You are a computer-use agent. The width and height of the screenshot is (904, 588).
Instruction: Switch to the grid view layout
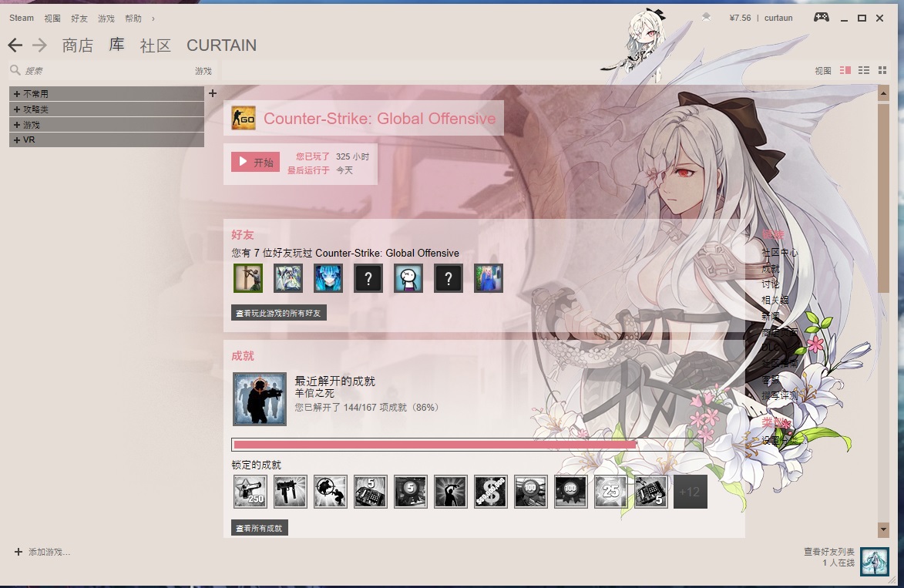882,70
